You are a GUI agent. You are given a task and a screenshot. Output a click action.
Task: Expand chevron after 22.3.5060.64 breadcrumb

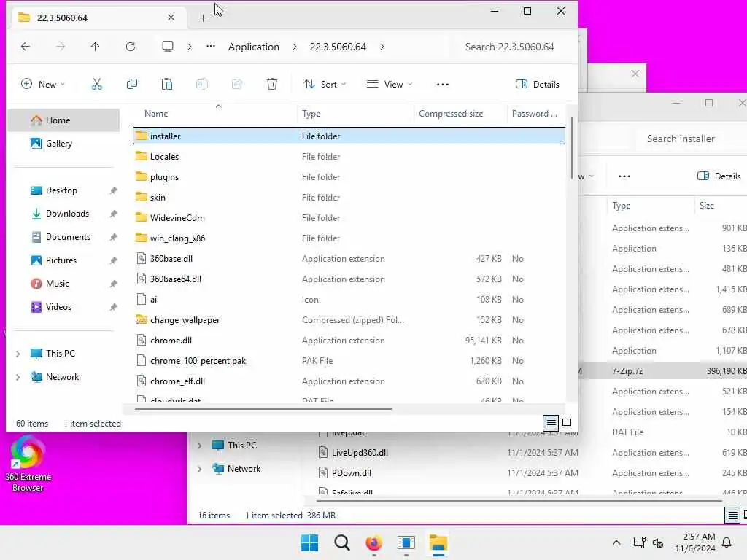(382, 47)
